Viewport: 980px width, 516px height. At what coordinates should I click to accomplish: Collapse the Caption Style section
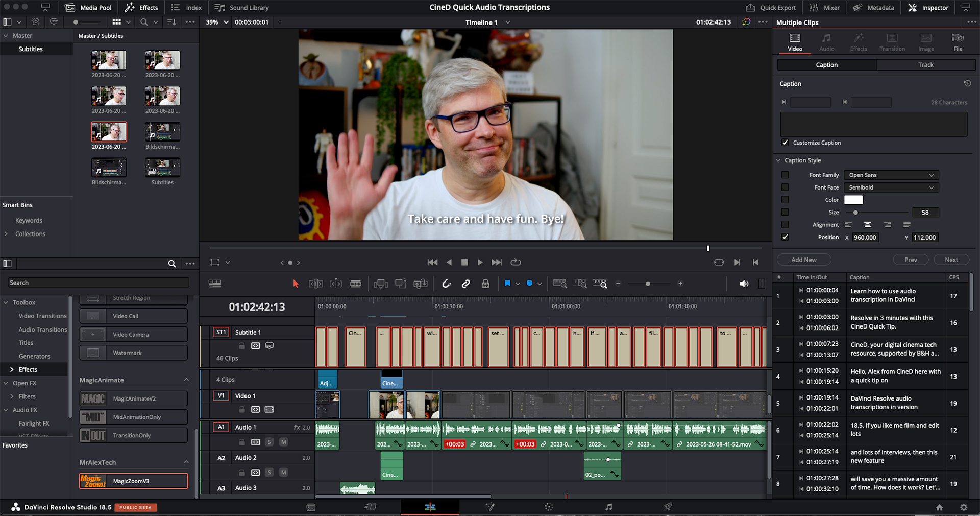[x=778, y=160]
